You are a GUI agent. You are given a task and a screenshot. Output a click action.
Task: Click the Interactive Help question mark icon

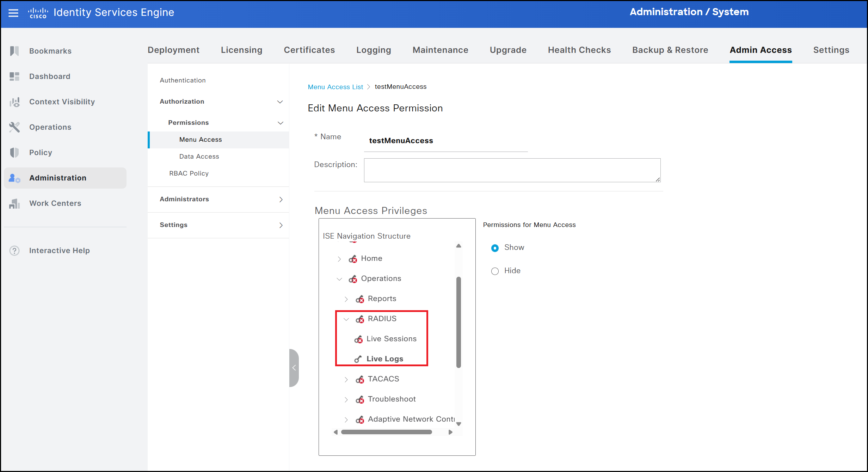(14, 251)
